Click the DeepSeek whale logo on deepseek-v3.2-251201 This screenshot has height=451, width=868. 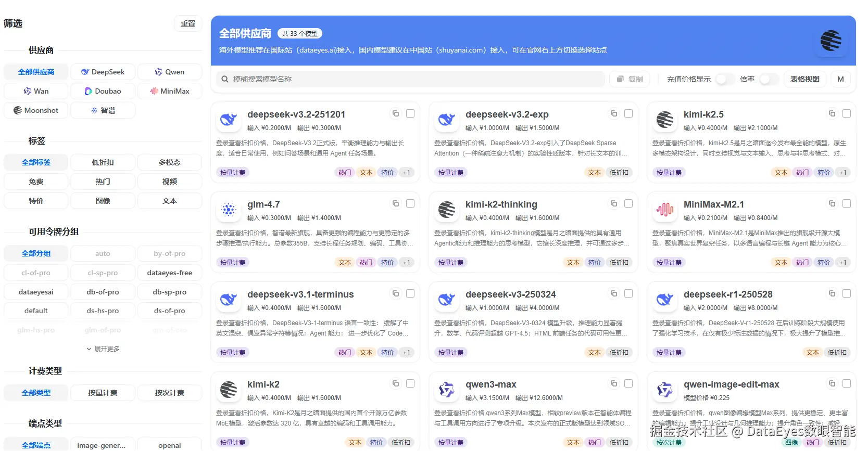click(x=229, y=120)
